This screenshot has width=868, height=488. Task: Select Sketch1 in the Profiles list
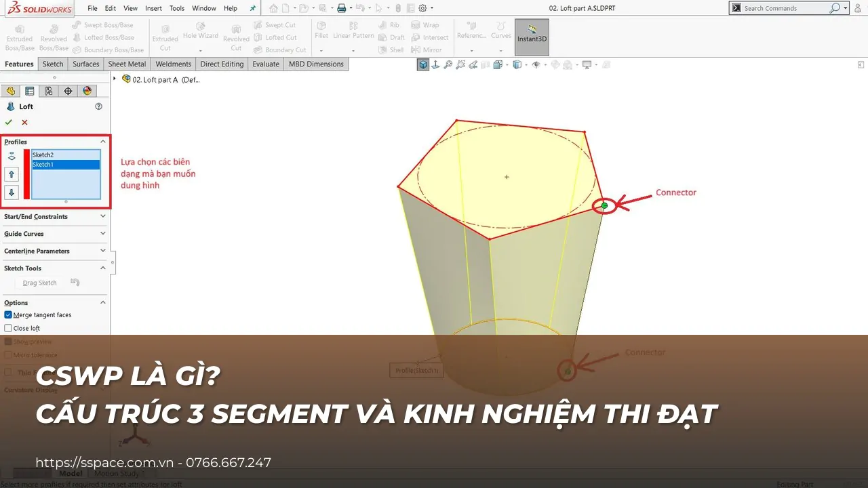(x=66, y=165)
